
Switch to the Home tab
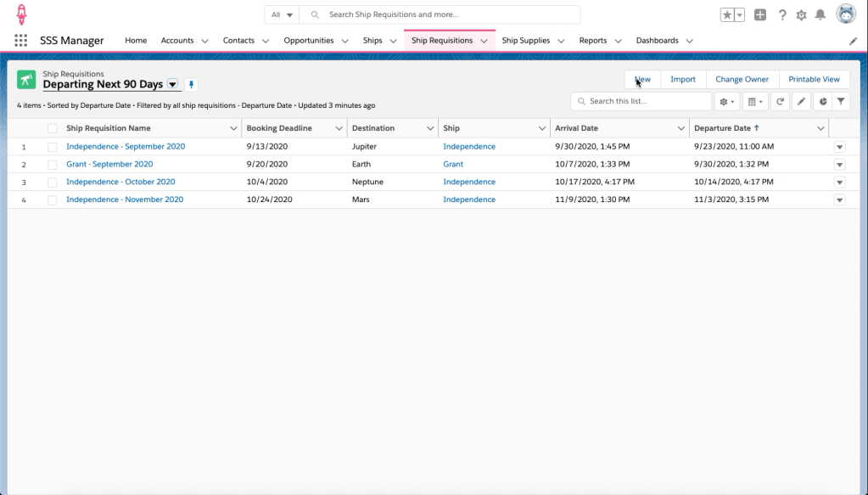[136, 41]
